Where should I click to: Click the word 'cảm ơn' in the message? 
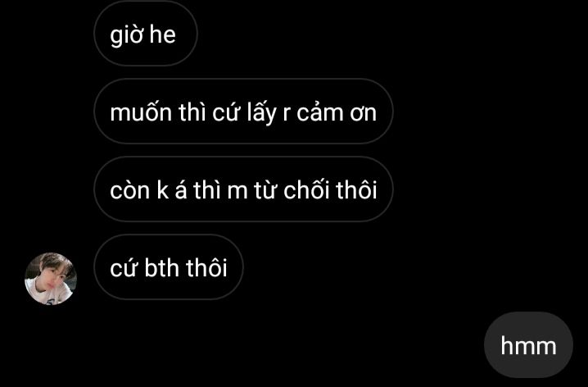point(337,112)
